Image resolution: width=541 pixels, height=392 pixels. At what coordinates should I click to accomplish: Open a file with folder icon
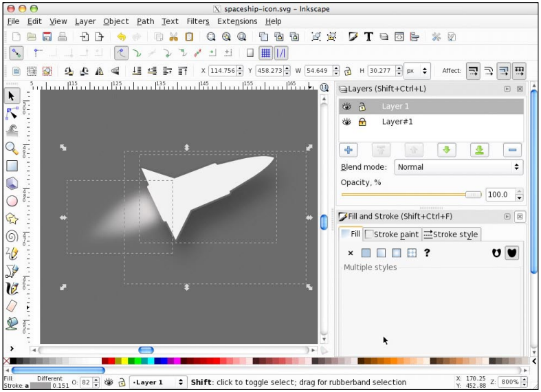(x=32, y=36)
